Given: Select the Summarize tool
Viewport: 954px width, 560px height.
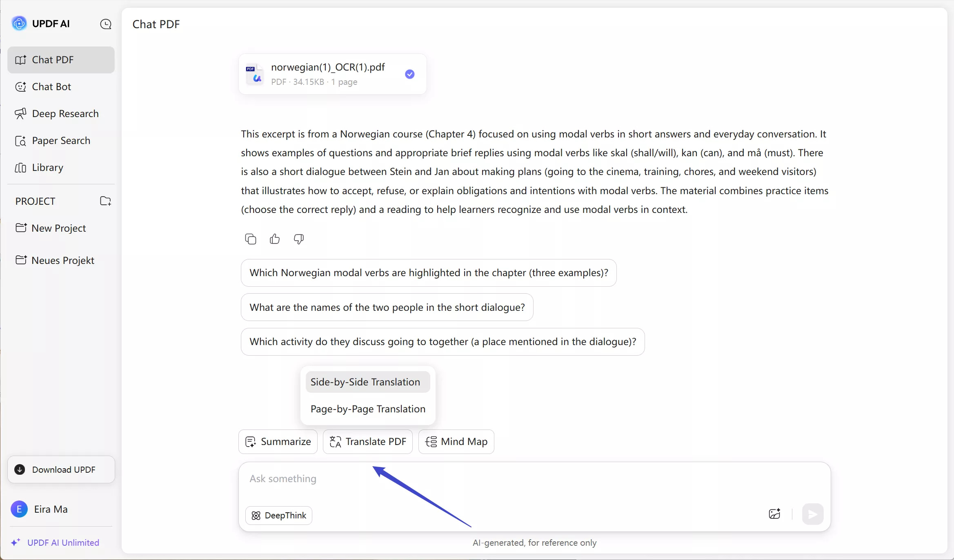Looking at the screenshot, I should (x=277, y=442).
